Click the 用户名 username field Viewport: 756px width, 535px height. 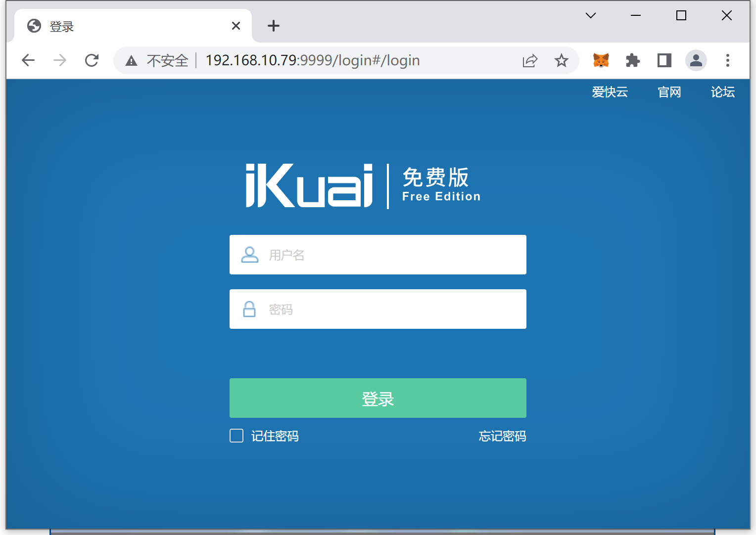(378, 255)
